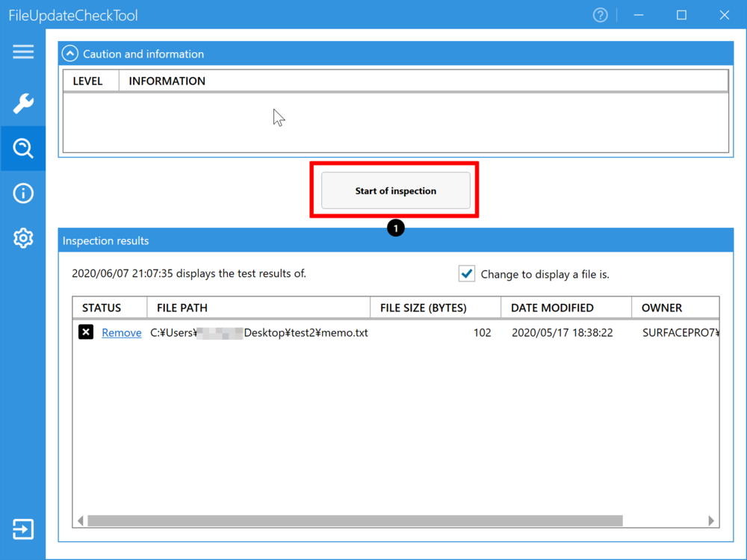Image resolution: width=747 pixels, height=560 pixels.
Task: Click the Remove link for memo.txt
Action: click(x=122, y=333)
